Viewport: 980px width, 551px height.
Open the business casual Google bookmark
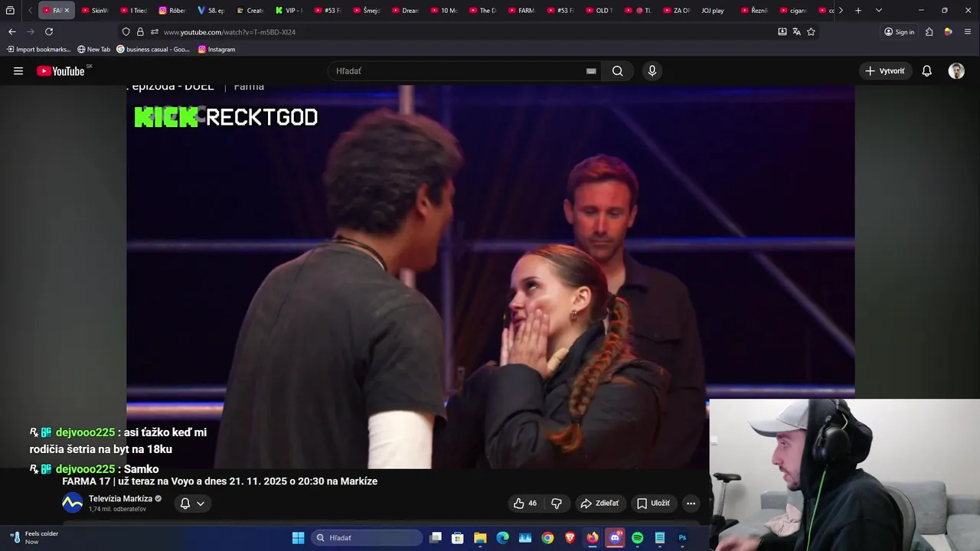pyautogui.click(x=153, y=49)
